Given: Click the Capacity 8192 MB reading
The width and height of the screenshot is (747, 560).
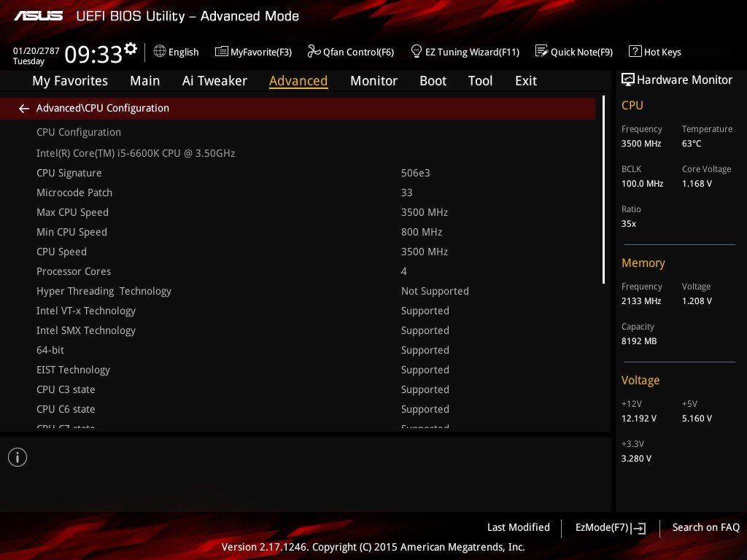Looking at the screenshot, I should tap(639, 341).
